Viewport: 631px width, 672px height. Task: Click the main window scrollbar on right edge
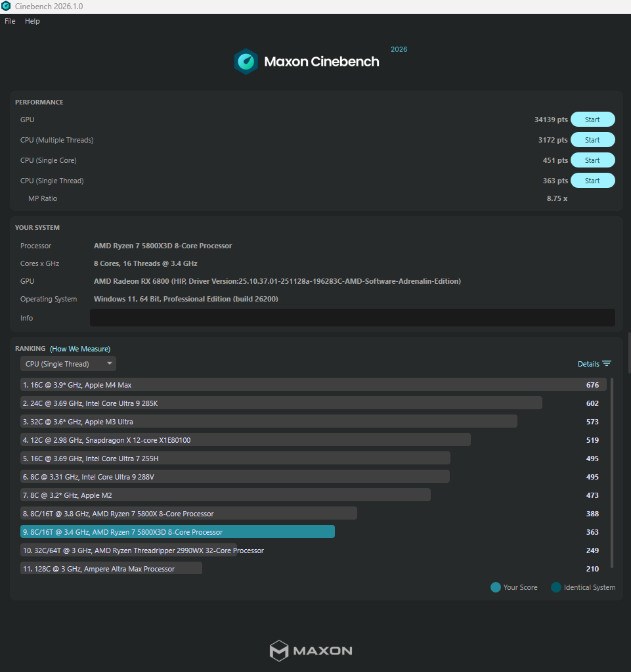tap(629, 352)
